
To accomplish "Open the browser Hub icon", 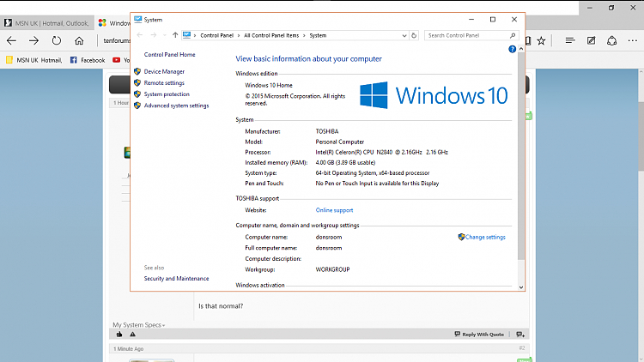I will coord(569,40).
